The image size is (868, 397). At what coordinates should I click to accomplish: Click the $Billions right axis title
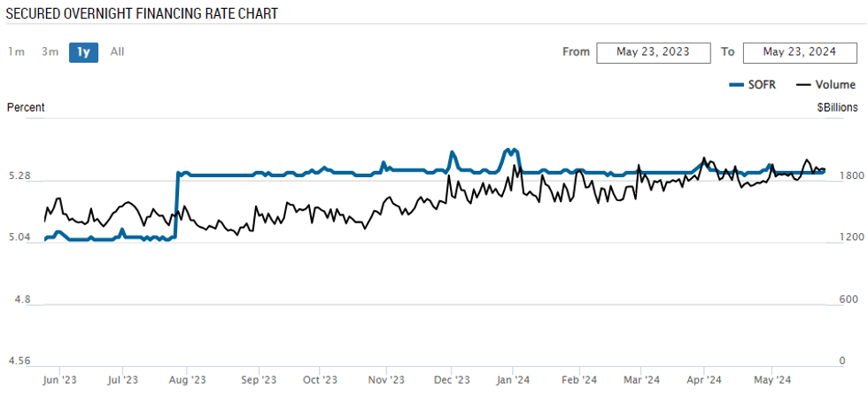[837, 108]
